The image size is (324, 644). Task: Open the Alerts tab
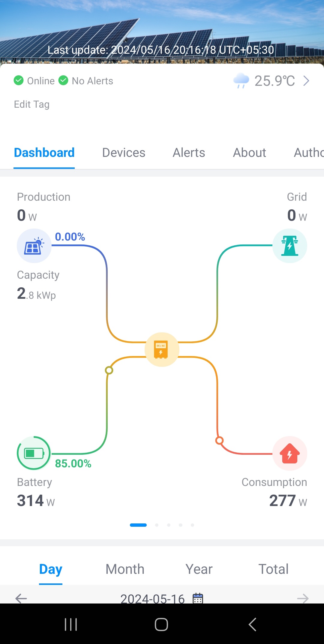coord(189,153)
